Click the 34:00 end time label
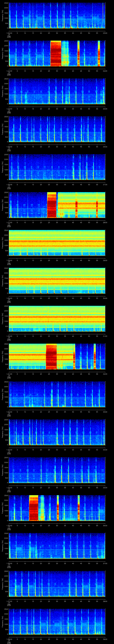The height and width of the screenshot is (644, 114). click(105, 450)
